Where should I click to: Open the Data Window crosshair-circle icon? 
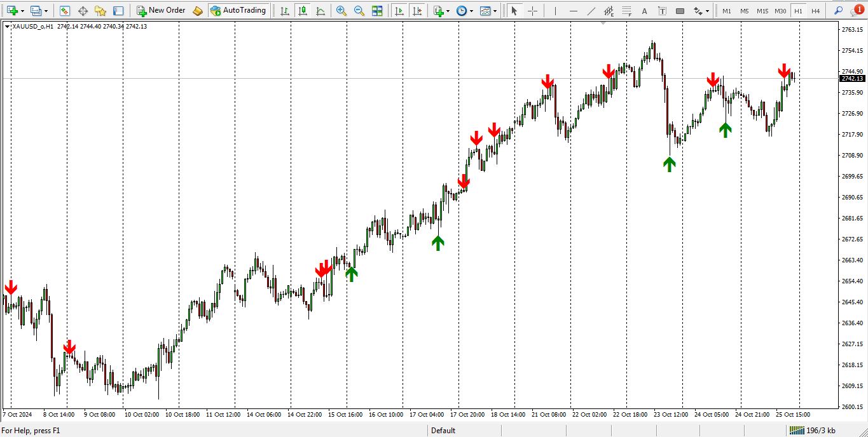pyautogui.click(x=83, y=11)
